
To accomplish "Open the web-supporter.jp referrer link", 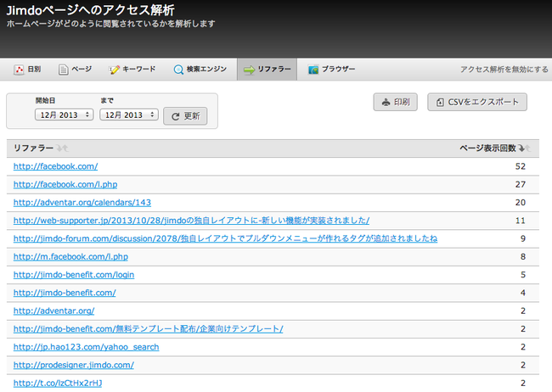I will coord(192,221).
